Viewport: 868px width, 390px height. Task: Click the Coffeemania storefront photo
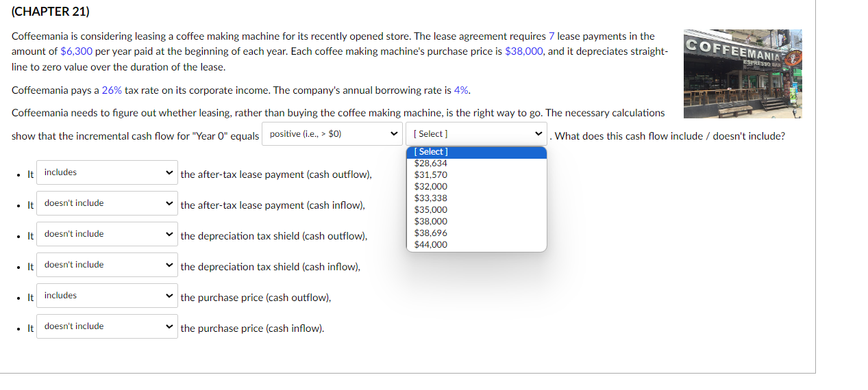click(742, 74)
